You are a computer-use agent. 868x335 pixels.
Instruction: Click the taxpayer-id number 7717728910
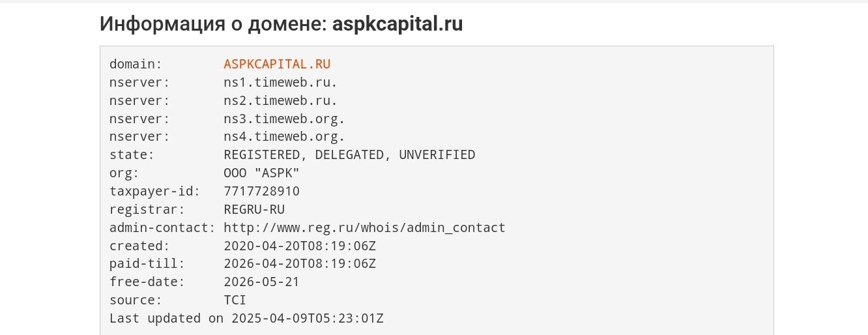point(261,192)
